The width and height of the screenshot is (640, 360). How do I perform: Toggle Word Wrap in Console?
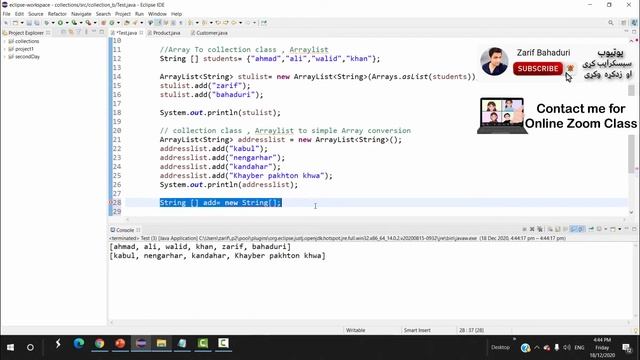click(x=565, y=229)
